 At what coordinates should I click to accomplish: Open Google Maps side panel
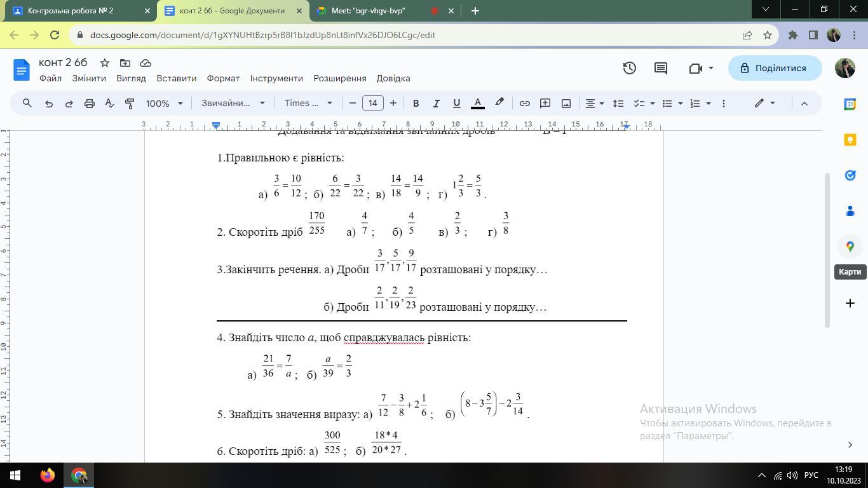(x=850, y=247)
